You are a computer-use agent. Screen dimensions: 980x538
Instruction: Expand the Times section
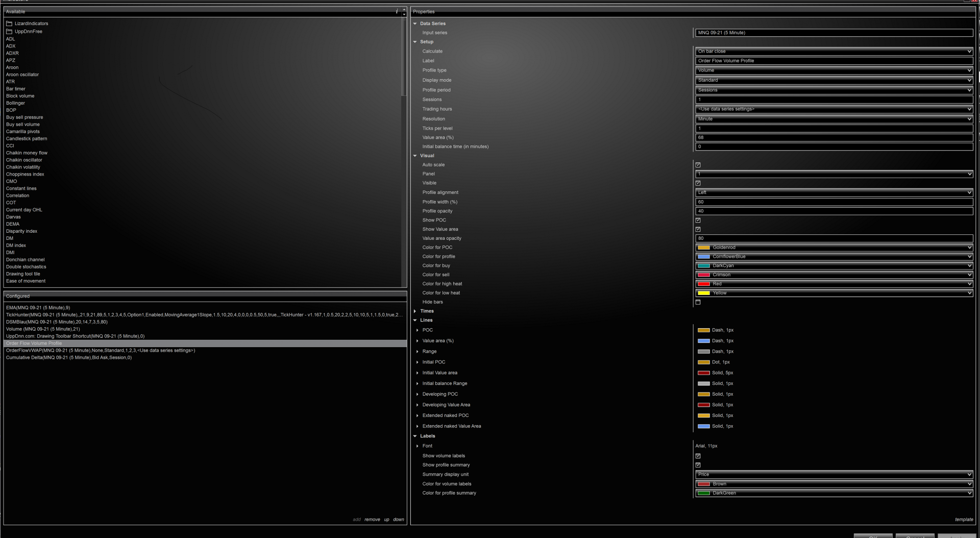coord(415,311)
